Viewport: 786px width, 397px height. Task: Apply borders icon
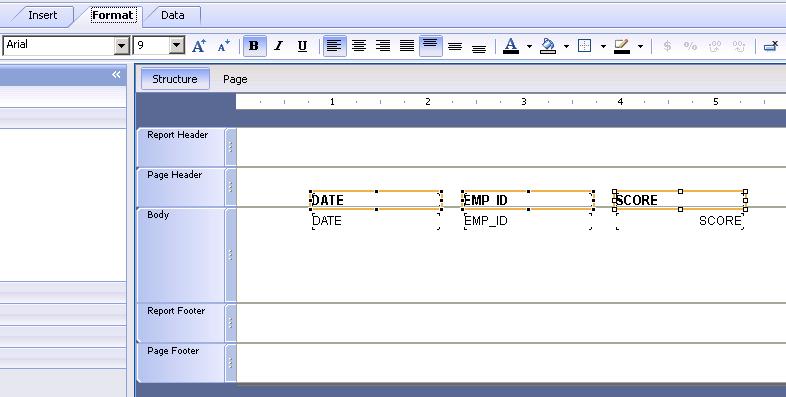[584, 46]
